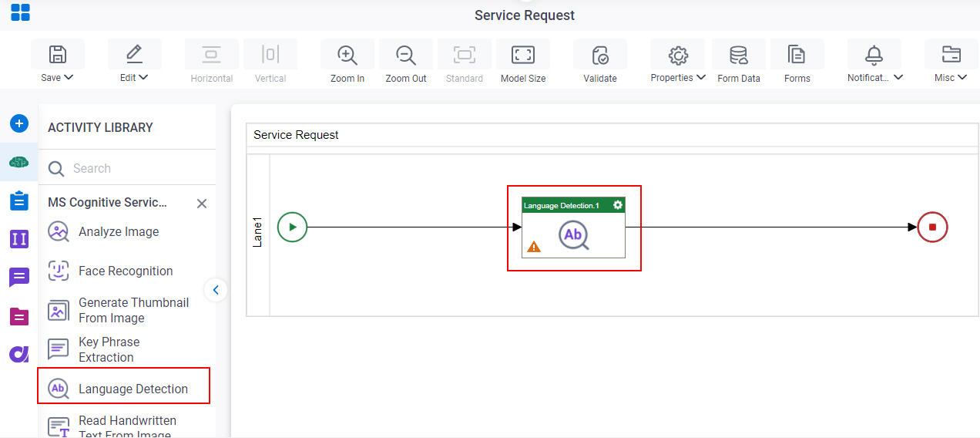This screenshot has width=980, height=438.
Task: Close the MS Cognitive Services category
Action: click(x=202, y=204)
